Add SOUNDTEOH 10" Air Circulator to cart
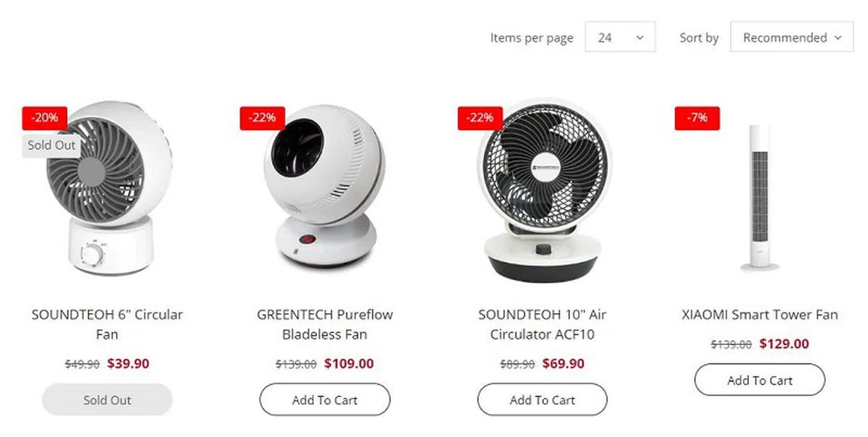The image size is (868, 437). (542, 399)
